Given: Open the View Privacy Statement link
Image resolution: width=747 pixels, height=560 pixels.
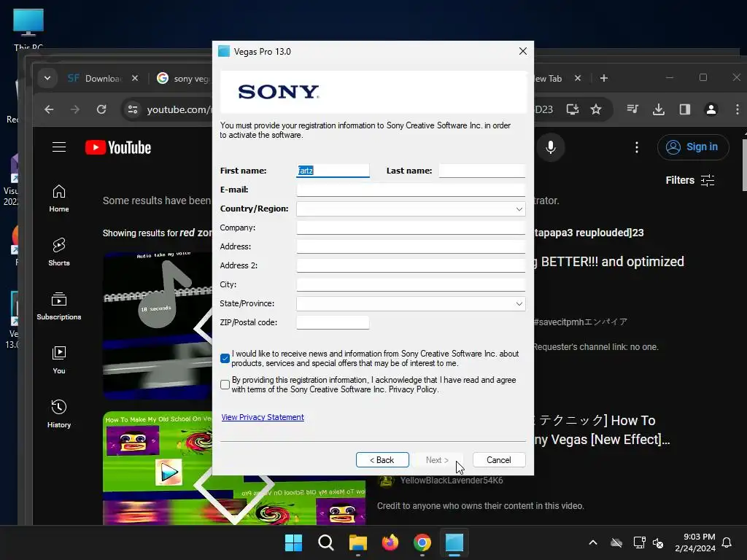Looking at the screenshot, I should click(263, 417).
